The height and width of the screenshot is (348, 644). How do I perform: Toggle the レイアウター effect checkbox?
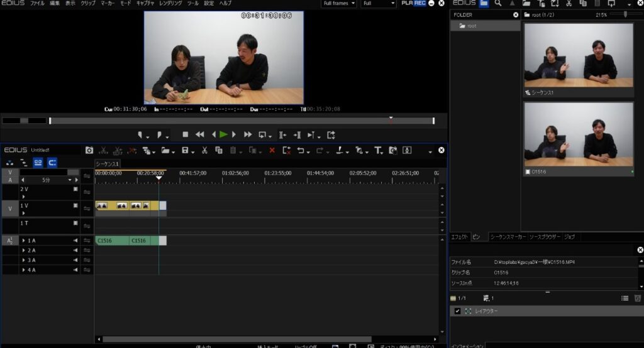(457, 312)
